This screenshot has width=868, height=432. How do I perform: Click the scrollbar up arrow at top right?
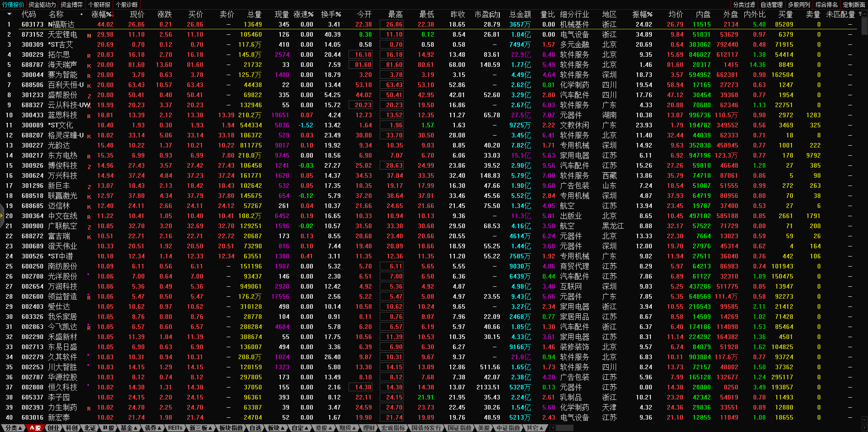[864, 14]
